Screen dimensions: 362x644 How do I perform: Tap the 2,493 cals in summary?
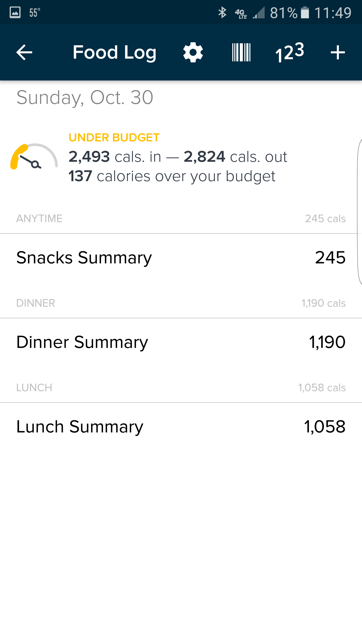115,157
